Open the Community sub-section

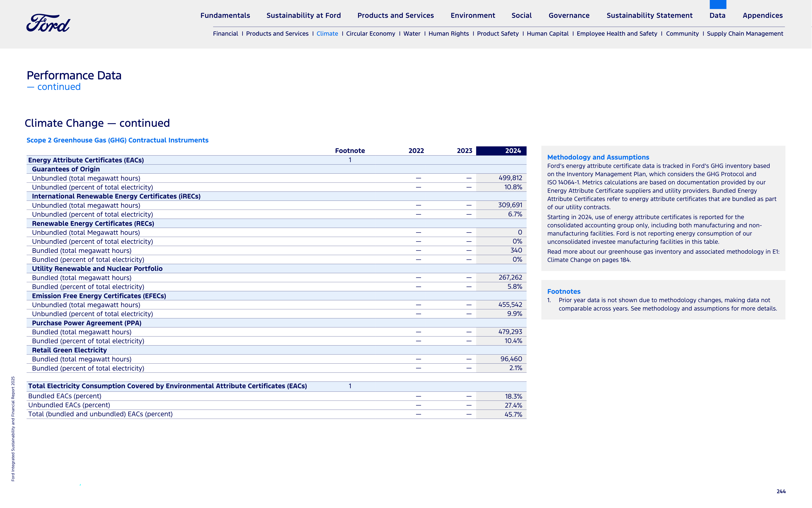[682, 34]
